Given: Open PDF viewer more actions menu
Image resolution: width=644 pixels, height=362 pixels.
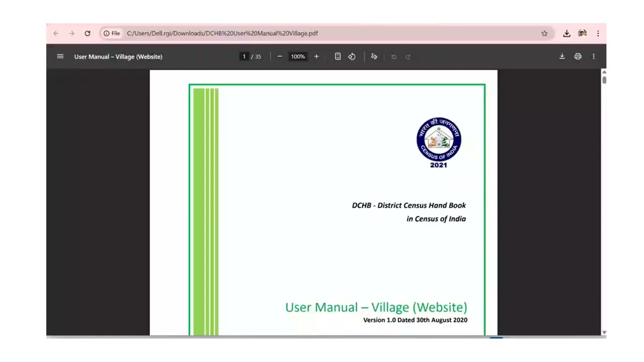Looking at the screenshot, I should [x=594, y=56].
